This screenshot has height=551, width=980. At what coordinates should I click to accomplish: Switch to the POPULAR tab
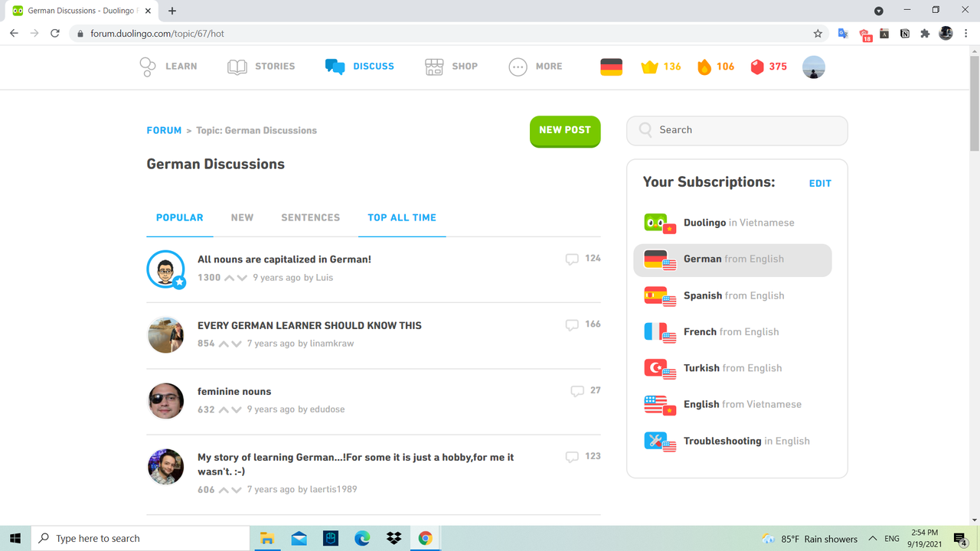pos(180,218)
